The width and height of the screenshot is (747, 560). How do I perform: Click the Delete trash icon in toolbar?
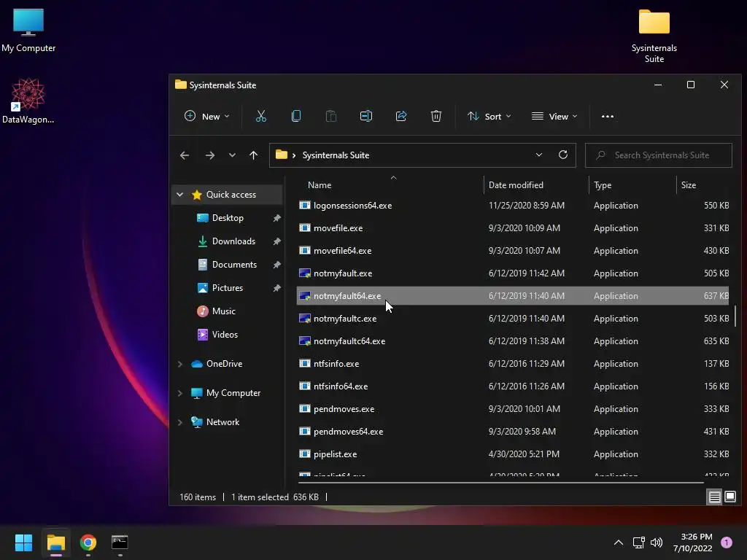click(436, 116)
